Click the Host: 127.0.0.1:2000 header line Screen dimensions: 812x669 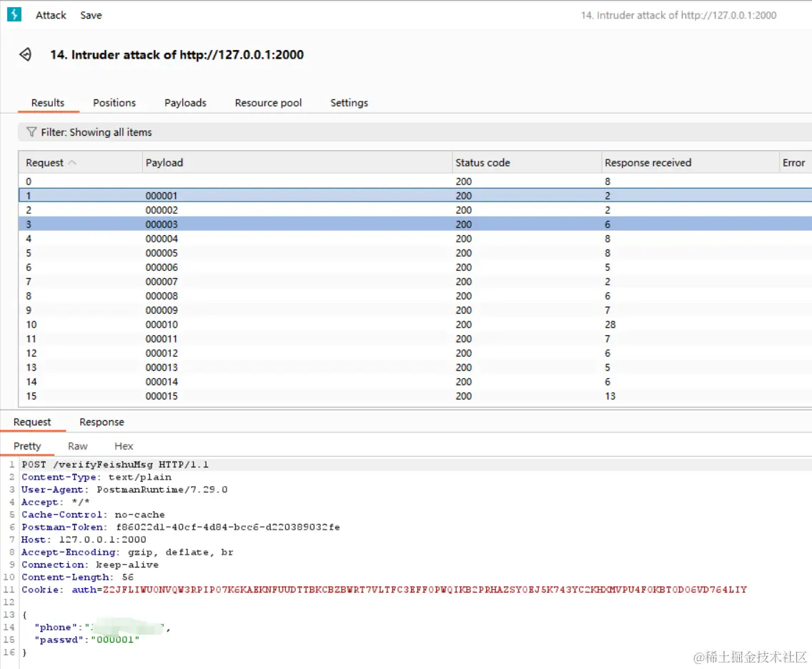[84, 540]
